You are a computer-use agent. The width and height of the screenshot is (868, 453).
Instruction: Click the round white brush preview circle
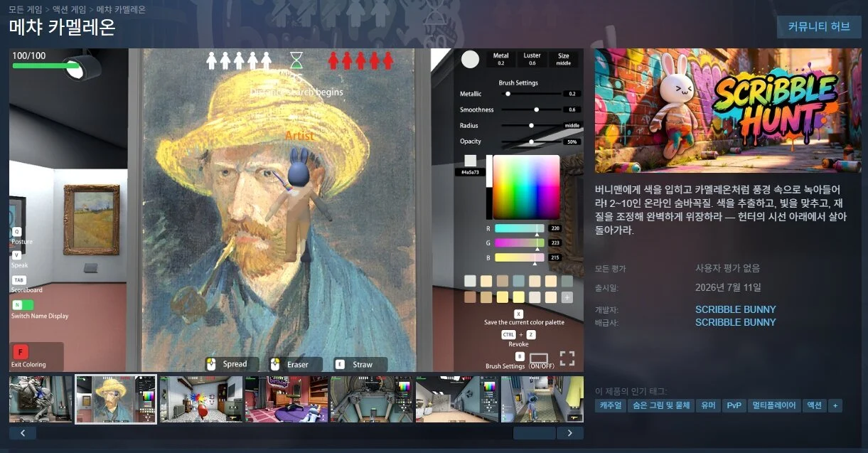tap(471, 60)
